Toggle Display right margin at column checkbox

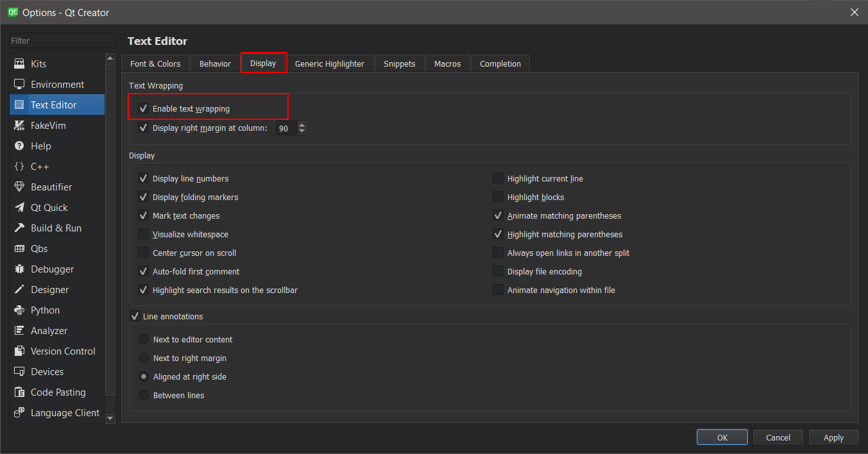point(144,128)
